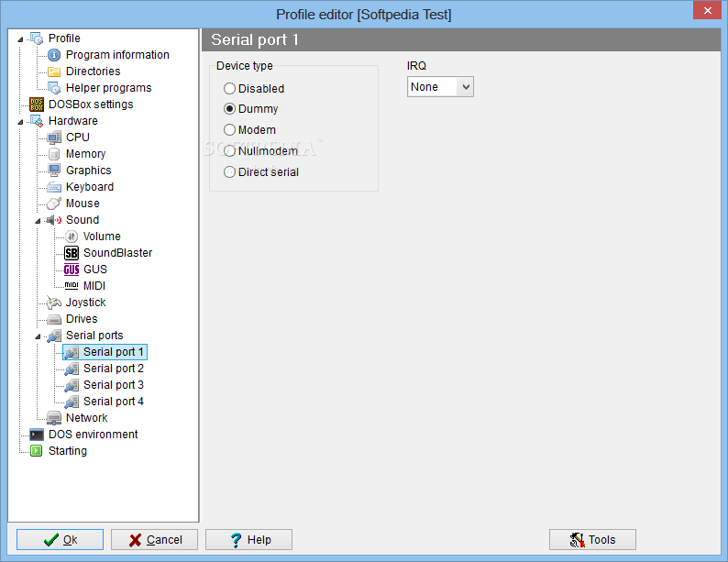
Task: Click the Program information blue info icon
Action: point(54,55)
